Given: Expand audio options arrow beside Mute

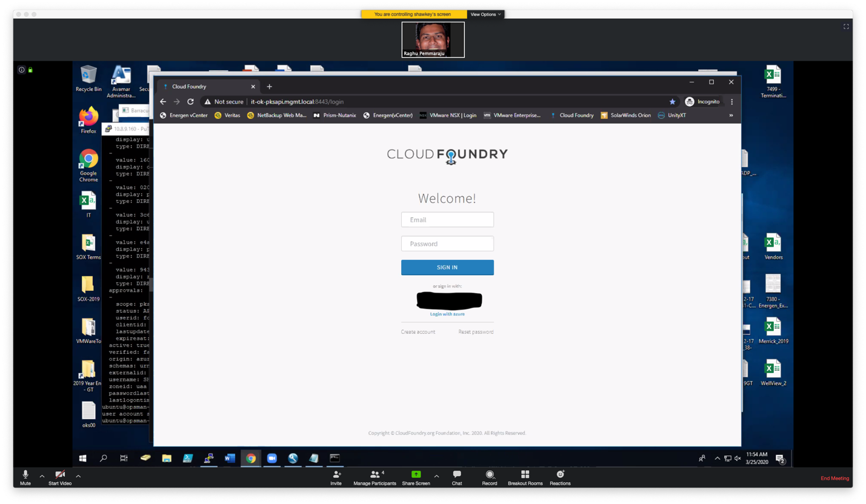Looking at the screenshot, I should pos(42,477).
